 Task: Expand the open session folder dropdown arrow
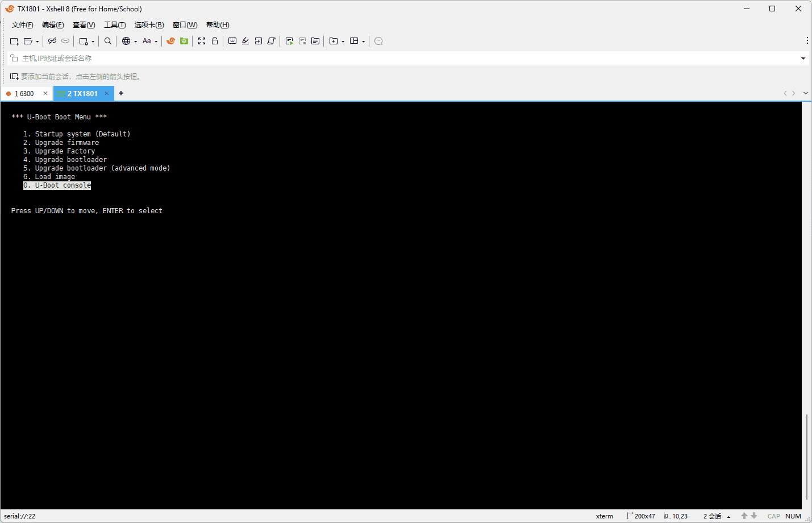pos(38,41)
